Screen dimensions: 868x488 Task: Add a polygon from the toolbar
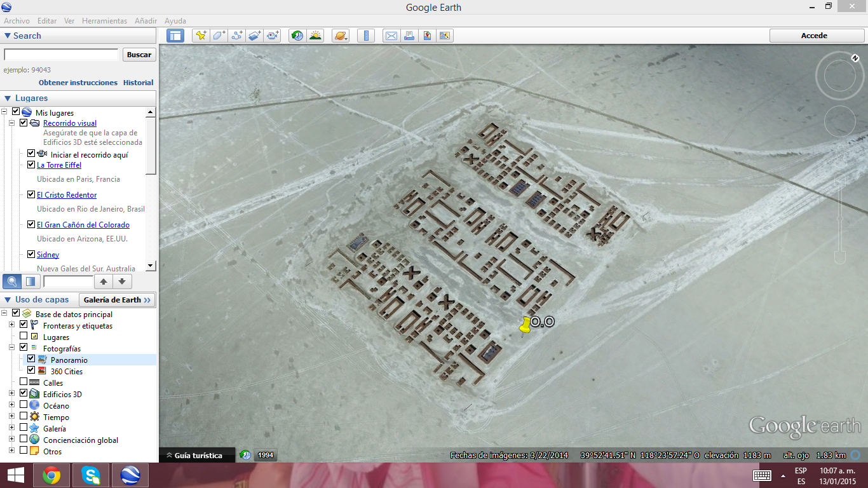coord(219,36)
